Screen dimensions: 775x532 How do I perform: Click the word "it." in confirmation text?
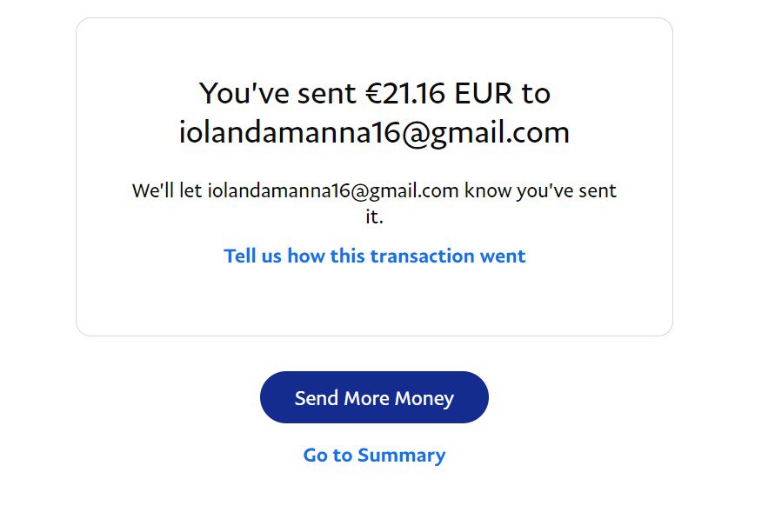coord(374,217)
